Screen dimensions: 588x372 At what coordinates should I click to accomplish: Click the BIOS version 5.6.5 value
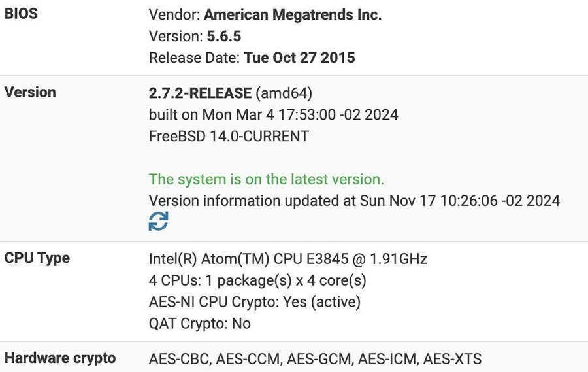click(x=224, y=37)
